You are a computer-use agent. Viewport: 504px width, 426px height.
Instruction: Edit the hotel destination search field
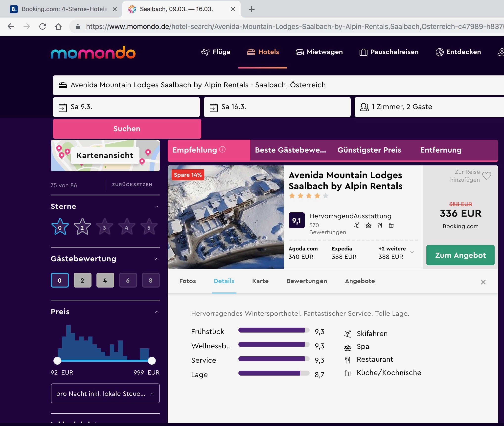coord(278,85)
